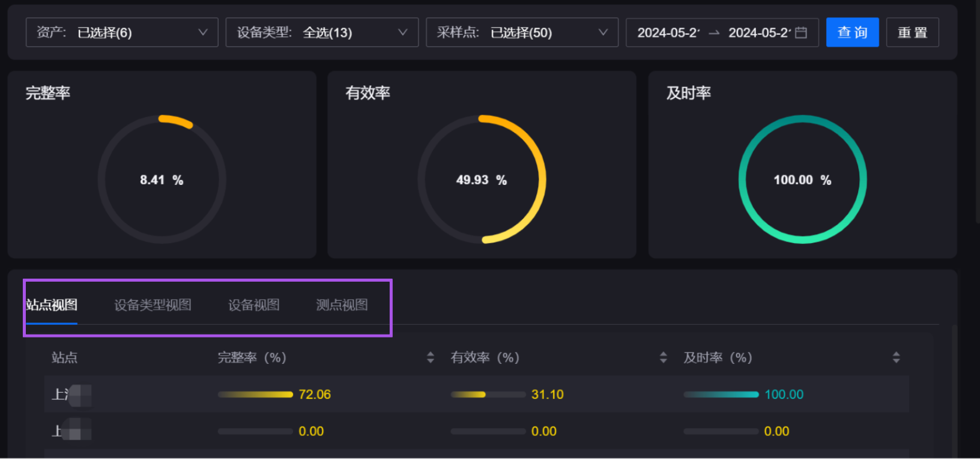Sort the 有效率 (%) column
980x460 pixels.
click(663, 358)
